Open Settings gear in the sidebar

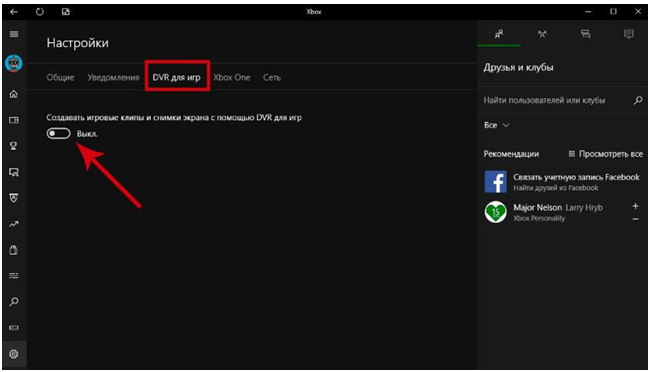pyautogui.click(x=14, y=354)
